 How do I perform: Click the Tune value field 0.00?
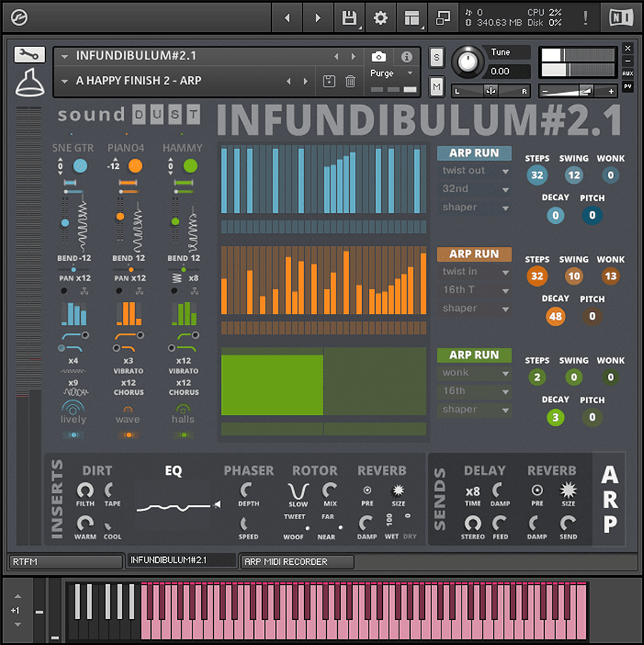[x=507, y=72]
